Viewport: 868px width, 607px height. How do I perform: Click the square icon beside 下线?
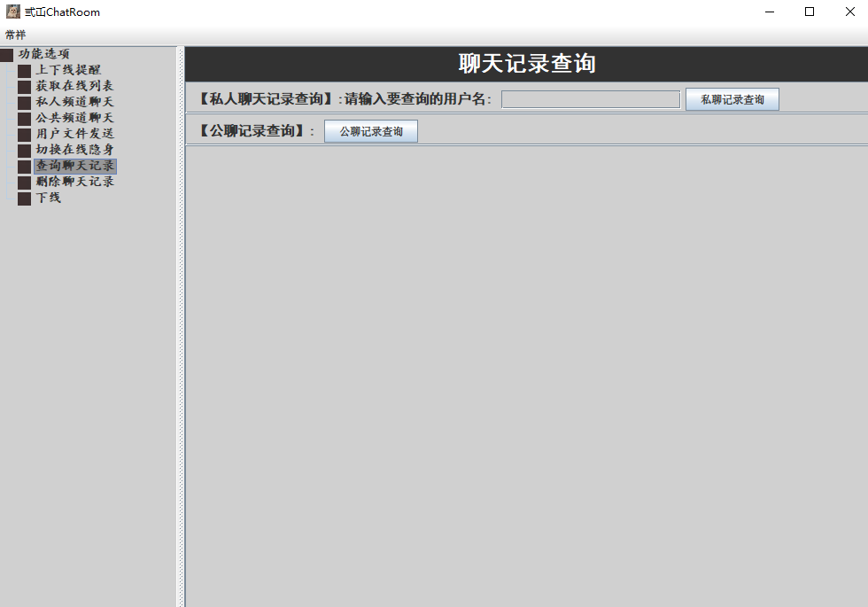coord(24,198)
